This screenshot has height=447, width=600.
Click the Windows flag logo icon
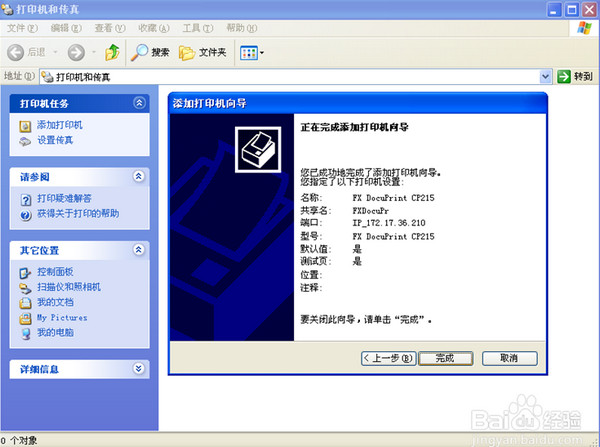[584, 28]
